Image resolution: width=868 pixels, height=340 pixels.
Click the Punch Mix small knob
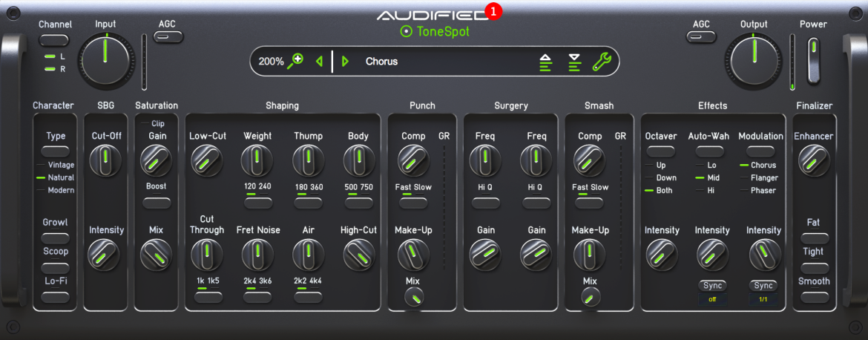tap(414, 298)
